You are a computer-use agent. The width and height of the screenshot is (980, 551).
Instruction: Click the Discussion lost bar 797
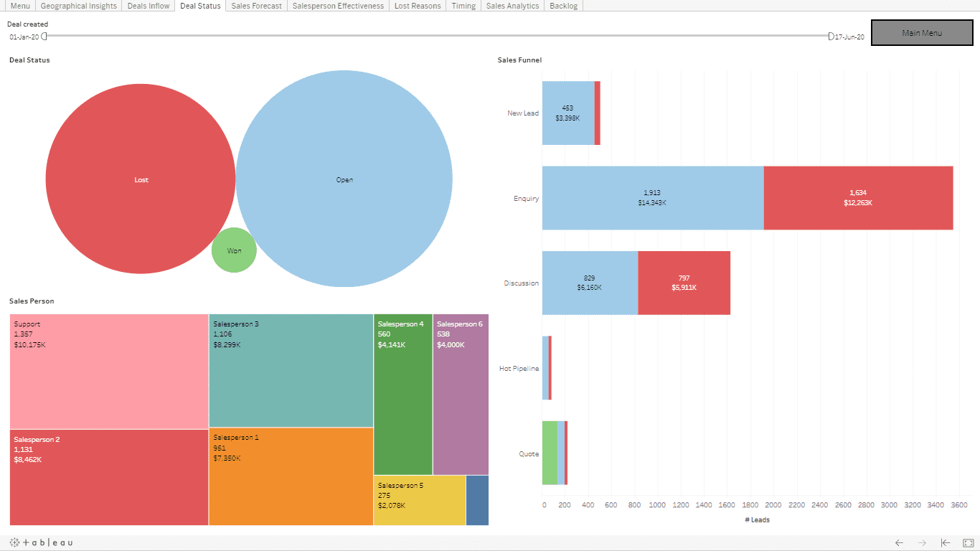[684, 283]
